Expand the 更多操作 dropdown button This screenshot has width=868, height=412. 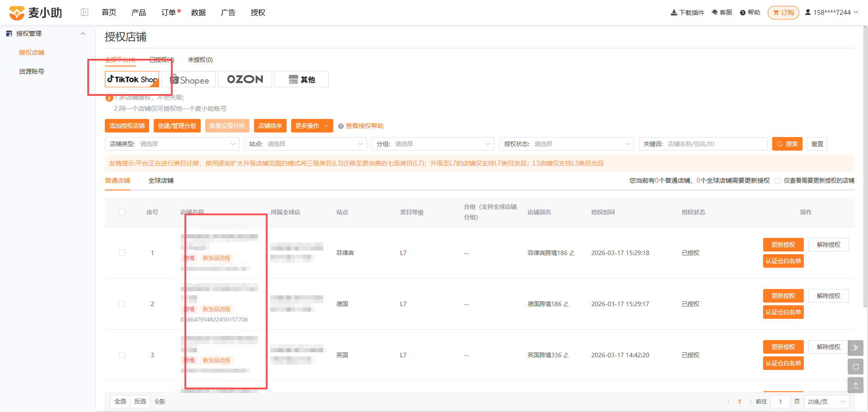312,126
